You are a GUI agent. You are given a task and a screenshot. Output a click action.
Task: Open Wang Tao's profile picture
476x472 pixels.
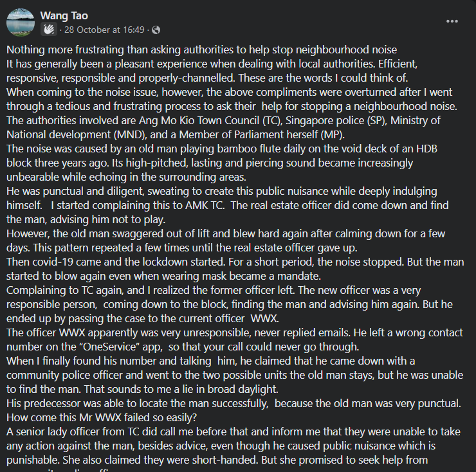(21, 22)
